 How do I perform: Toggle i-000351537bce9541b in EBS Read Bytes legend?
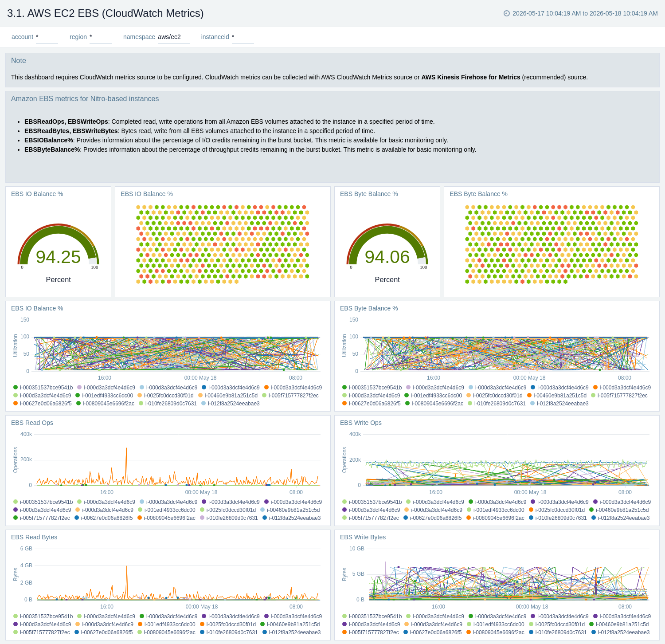tap(43, 617)
